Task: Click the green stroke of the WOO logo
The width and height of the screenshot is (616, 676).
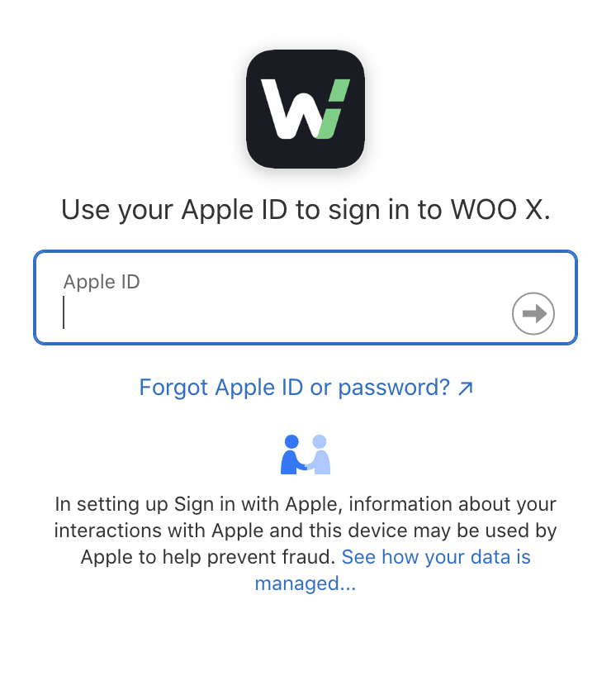Action: pyautogui.click(x=333, y=109)
